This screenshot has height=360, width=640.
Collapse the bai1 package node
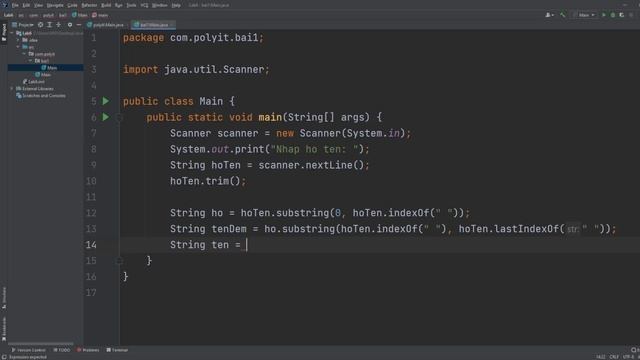tap(30, 61)
